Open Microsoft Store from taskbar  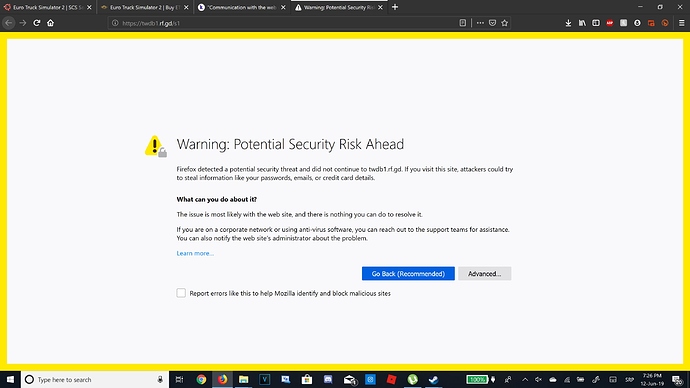307,379
